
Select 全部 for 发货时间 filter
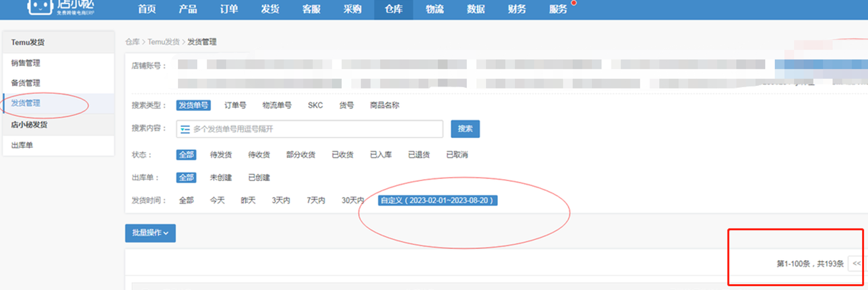click(186, 200)
